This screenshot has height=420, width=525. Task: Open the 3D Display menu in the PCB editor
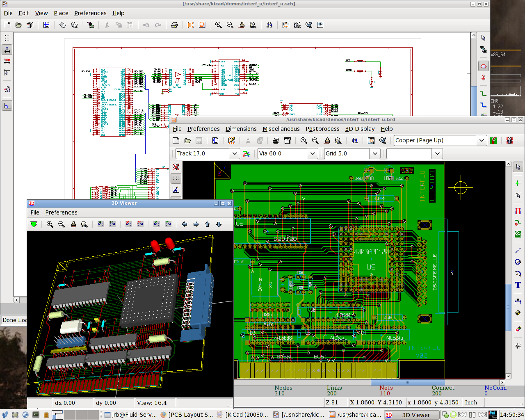(360, 129)
